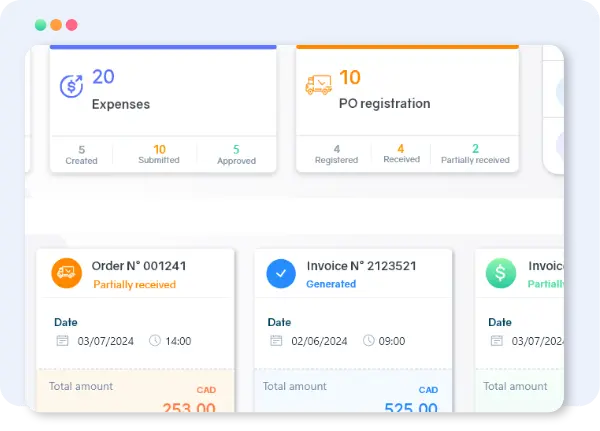
Task: Click the red window dot in title bar
Action: click(72, 25)
